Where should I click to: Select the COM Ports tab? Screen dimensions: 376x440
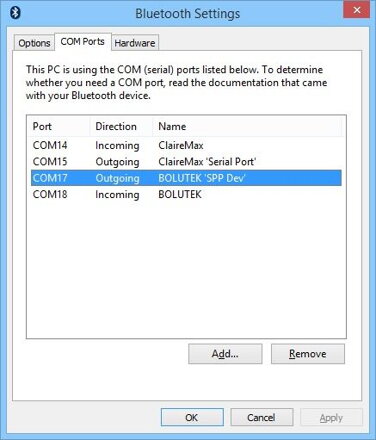point(83,42)
